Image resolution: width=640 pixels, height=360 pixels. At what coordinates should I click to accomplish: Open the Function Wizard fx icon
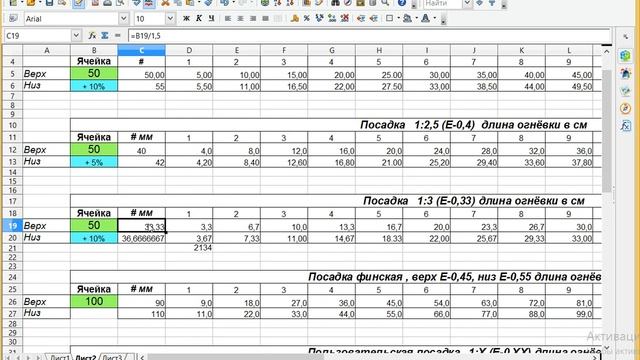click(x=92, y=36)
